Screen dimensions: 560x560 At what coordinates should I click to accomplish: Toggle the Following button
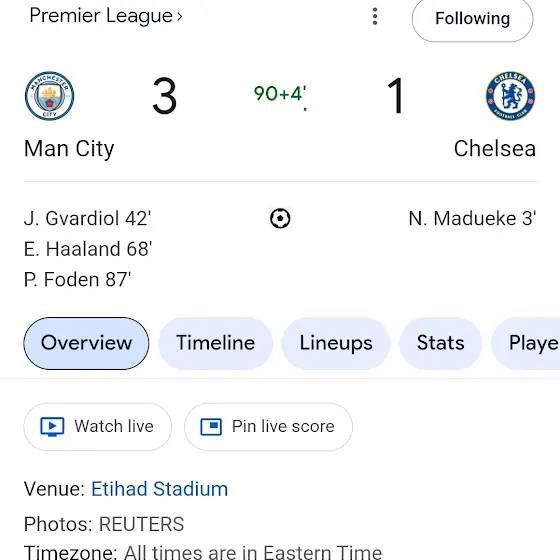472,19
